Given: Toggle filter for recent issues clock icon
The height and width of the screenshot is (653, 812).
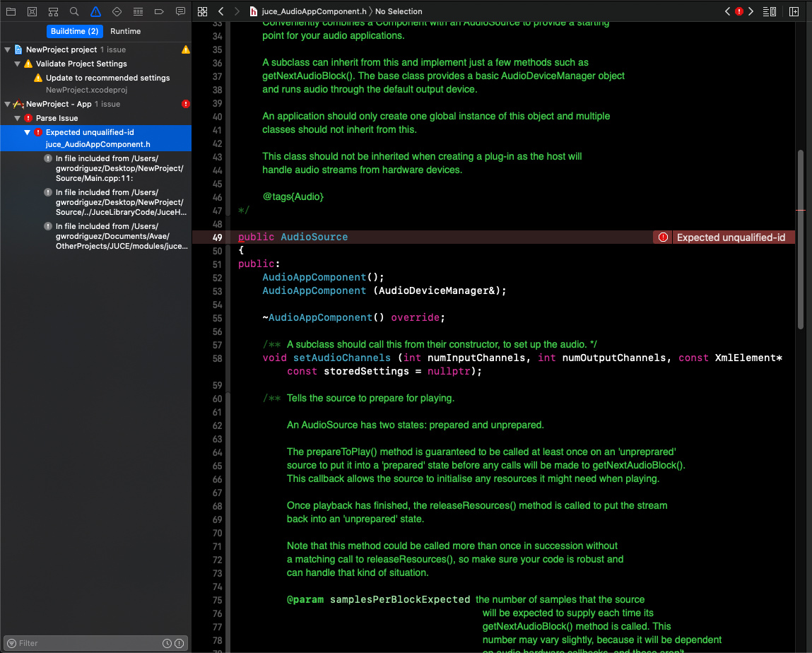Looking at the screenshot, I should pos(167,643).
